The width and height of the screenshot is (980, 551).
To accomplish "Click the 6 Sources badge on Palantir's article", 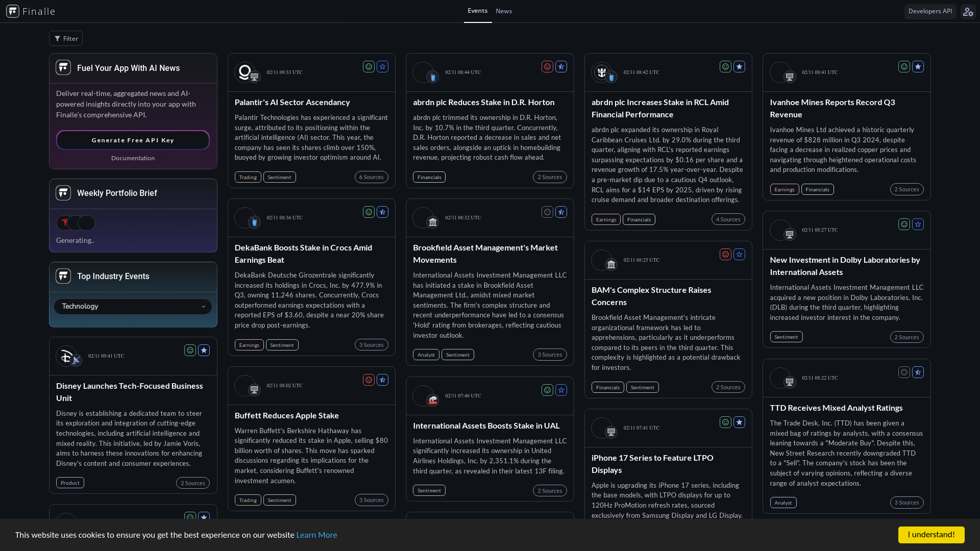I will pyautogui.click(x=371, y=177).
